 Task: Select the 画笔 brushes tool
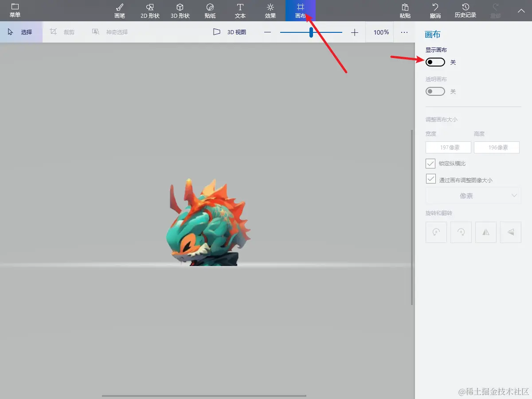(120, 11)
